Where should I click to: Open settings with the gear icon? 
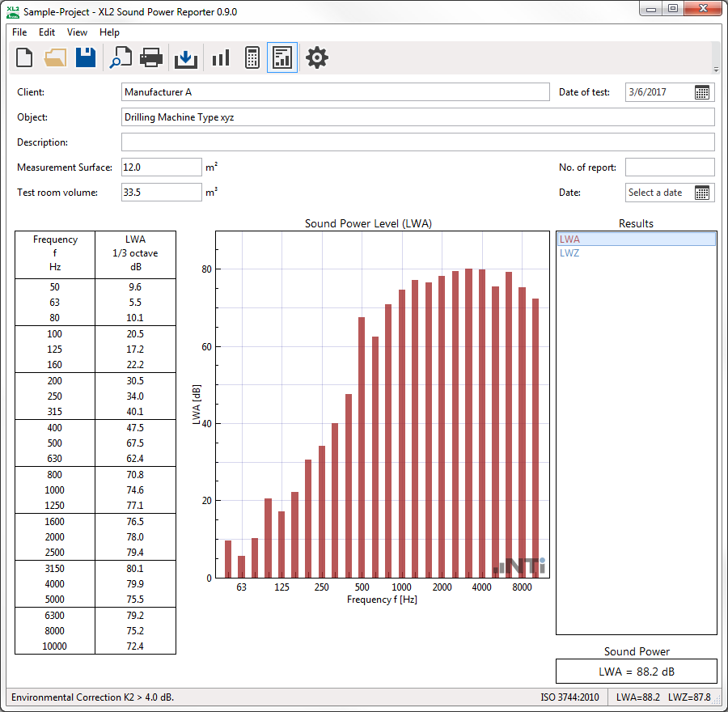pyautogui.click(x=317, y=57)
